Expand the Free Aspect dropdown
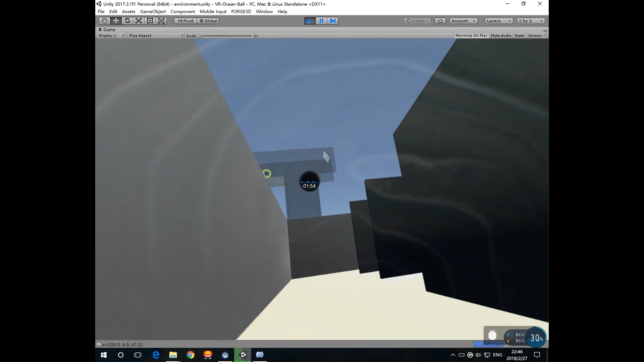 [156, 36]
